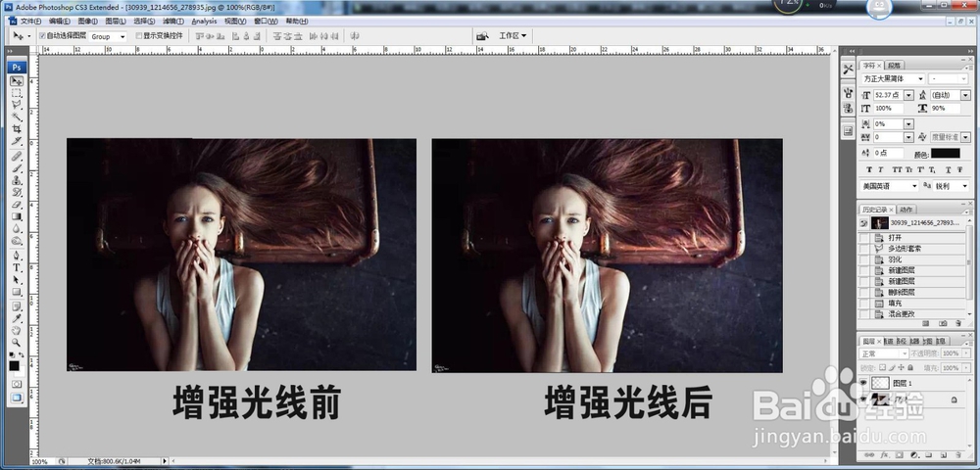Select the Brush tool
The image size is (980, 470).
(x=17, y=168)
